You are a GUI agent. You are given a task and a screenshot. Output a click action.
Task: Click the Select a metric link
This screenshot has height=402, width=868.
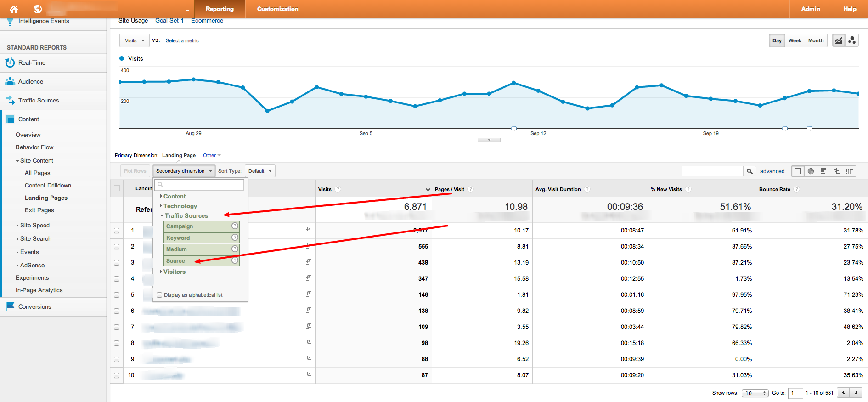[x=182, y=40]
